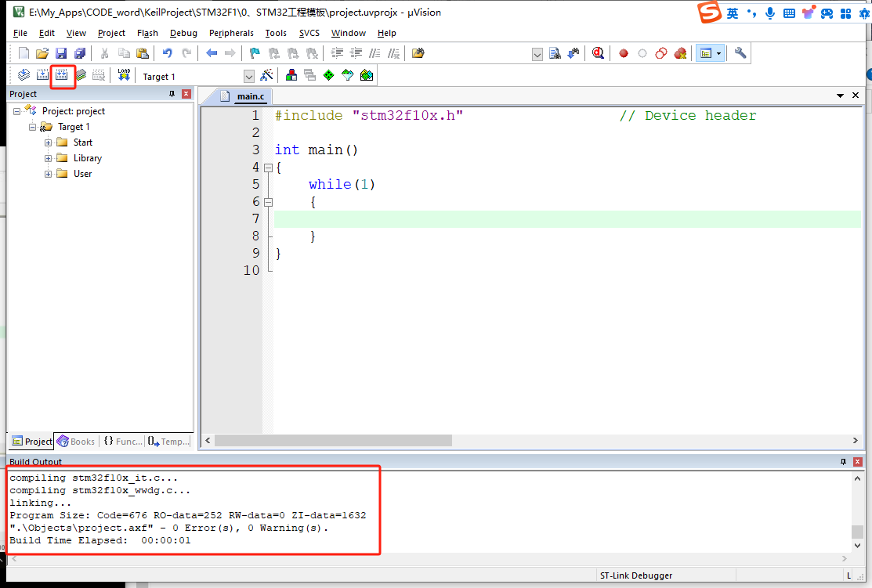This screenshot has width=872, height=588.
Task: Switch to the Functions tab
Action: (123, 442)
